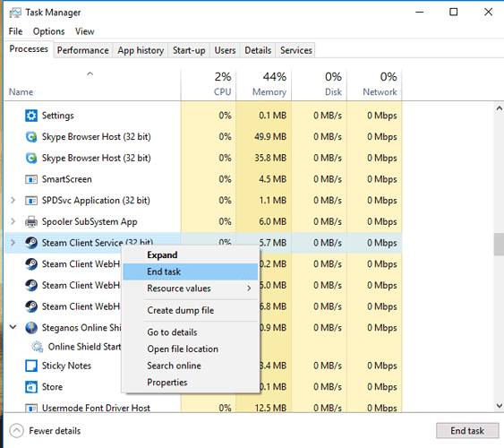Click the 49.9 MB memory value

pyautogui.click(x=270, y=137)
